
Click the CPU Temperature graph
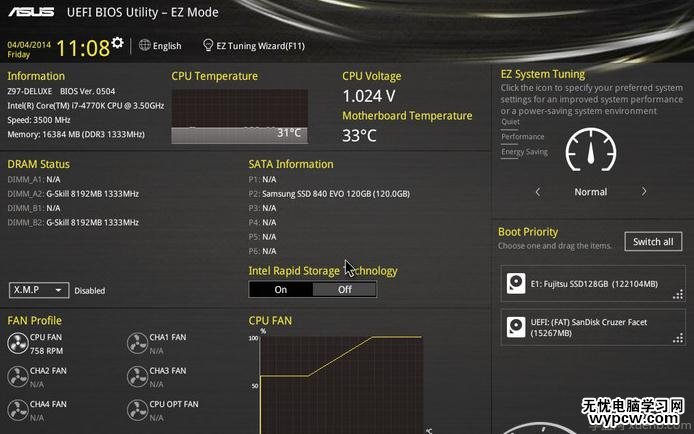239,116
